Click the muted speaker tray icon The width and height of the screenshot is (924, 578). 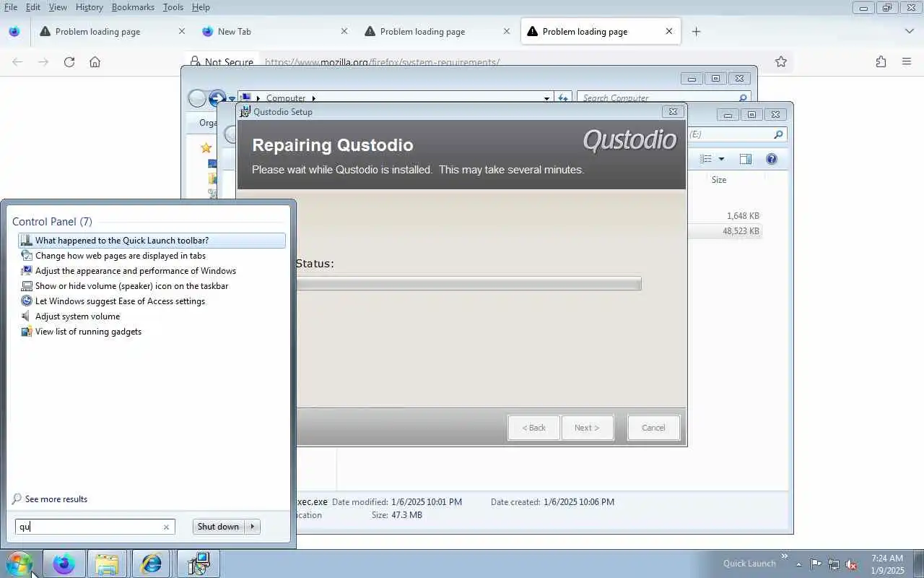[852, 564]
